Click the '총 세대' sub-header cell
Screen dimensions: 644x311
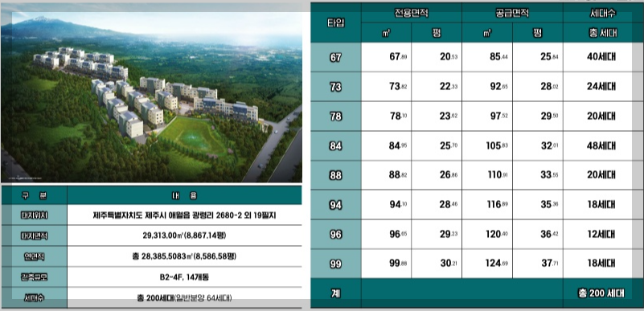pyautogui.click(x=603, y=33)
